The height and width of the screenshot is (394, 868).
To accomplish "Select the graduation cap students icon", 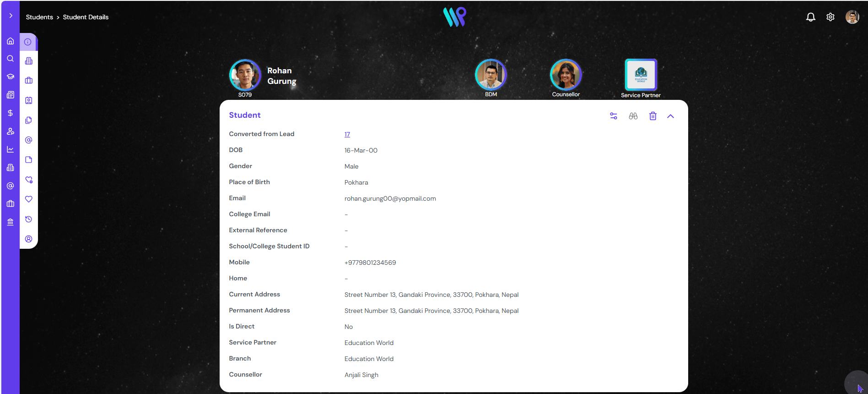I will tap(10, 77).
